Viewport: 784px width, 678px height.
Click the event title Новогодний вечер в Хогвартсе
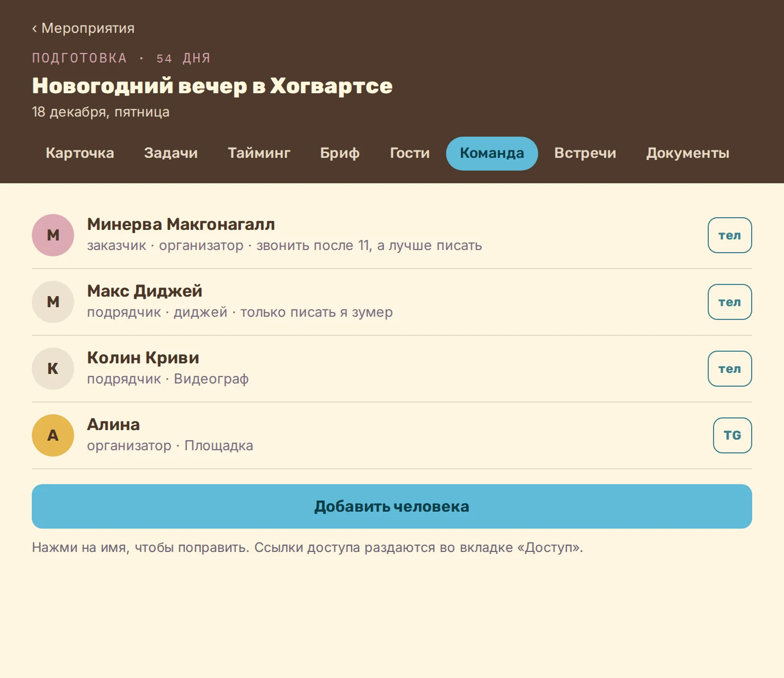click(x=212, y=86)
